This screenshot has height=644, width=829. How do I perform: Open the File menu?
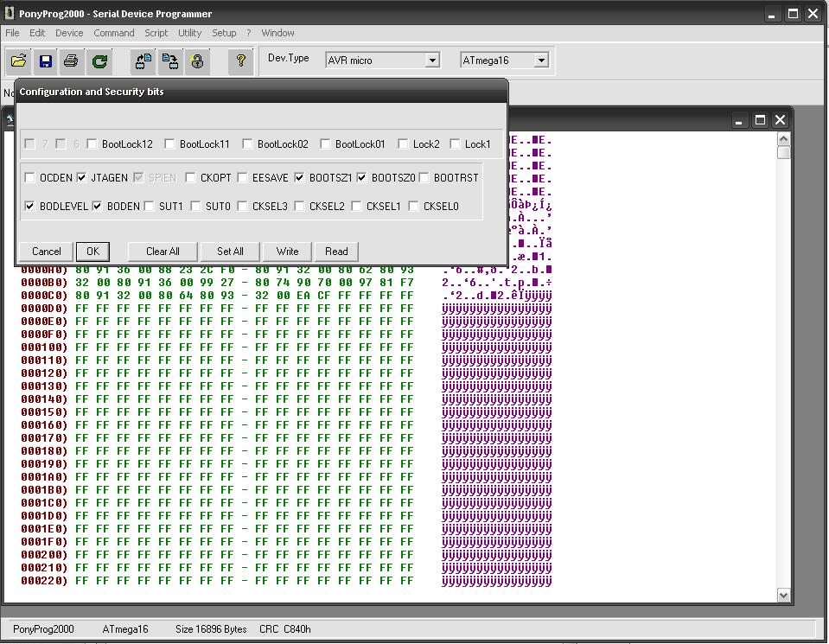(x=12, y=33)
